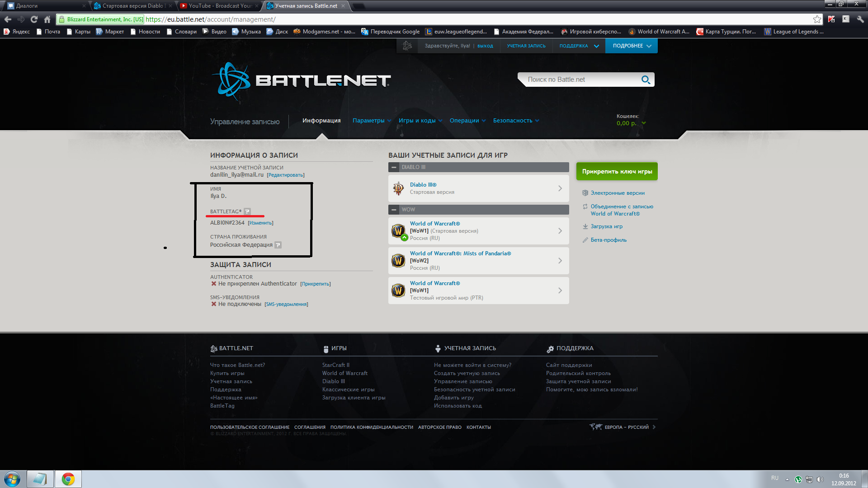Click footer StarCraft II link
The image size is (868, 488).
click(x=336, y=365)
